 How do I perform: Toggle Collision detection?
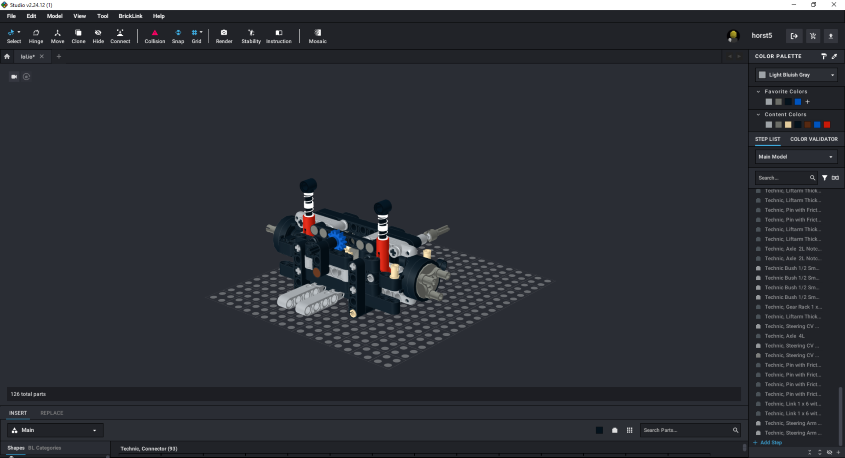tap(155, 36)
